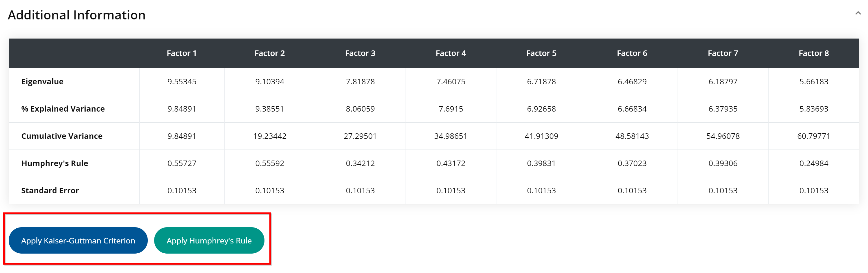Select eigenvalue cell 6.71878
Image resolution: width=868 pixels, height=273 pixels.
[x=541, y=81]
